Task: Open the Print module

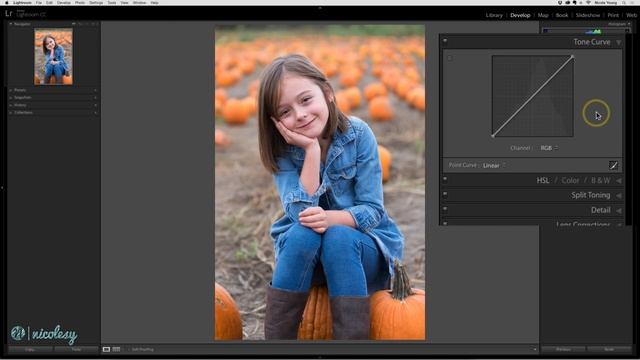Action: coord(613,15)
